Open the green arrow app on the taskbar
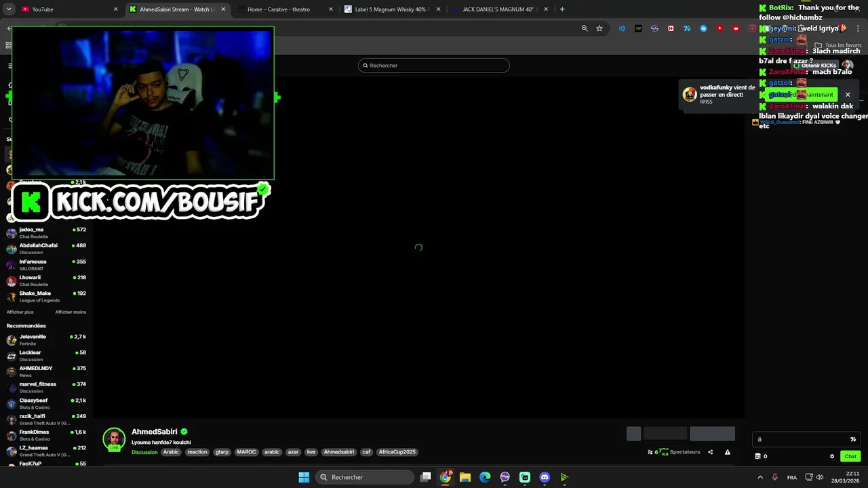The height and width of the screenshot is (488, 868). pos(564,477)
